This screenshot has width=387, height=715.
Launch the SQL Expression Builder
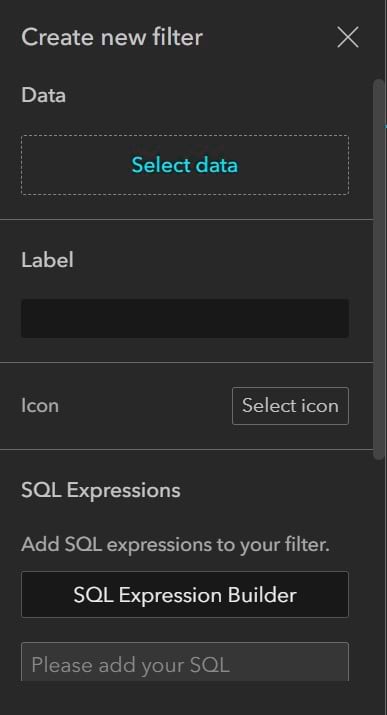click(185, 595)
